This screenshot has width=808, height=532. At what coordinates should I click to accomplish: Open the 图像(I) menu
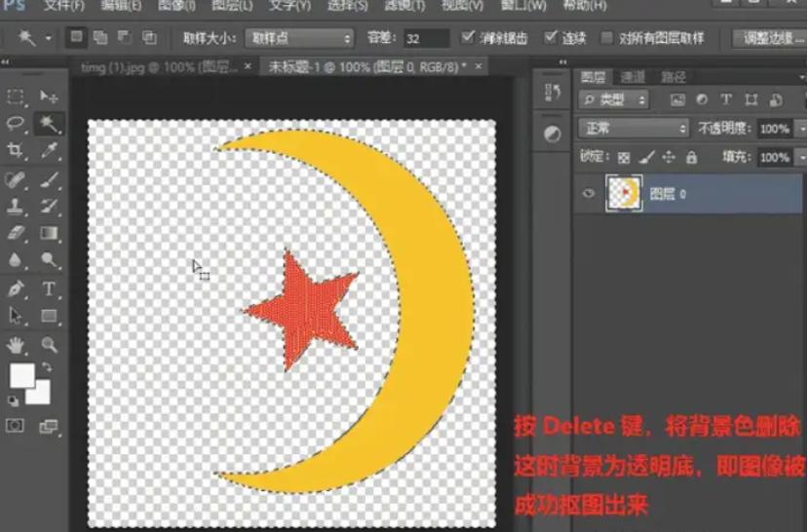178,6
